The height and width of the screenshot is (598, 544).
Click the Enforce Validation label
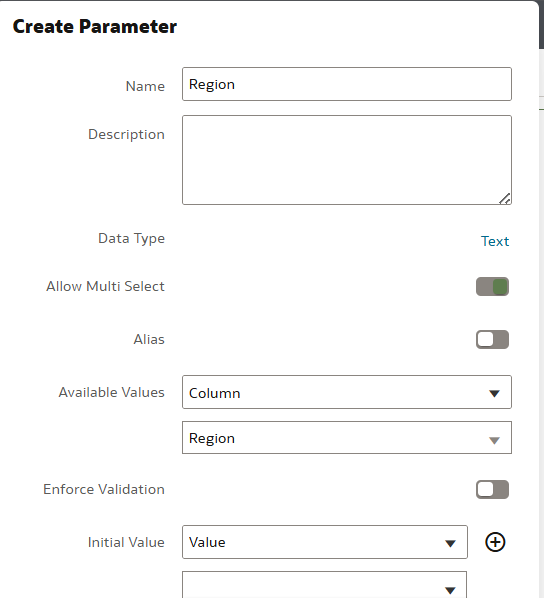coord(104,489)
